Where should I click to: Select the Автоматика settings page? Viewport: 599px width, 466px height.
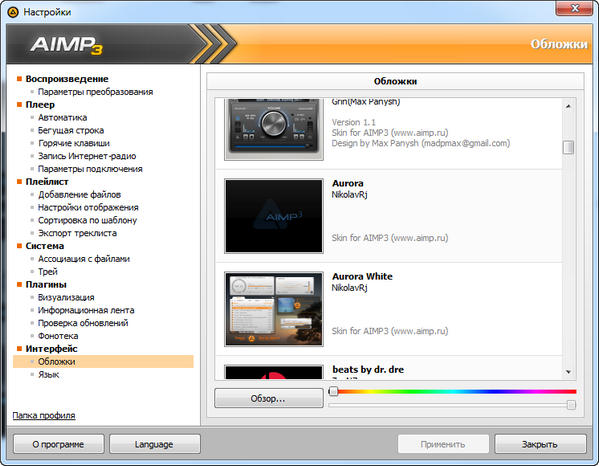pyautogui.click(x=62, y=117)
